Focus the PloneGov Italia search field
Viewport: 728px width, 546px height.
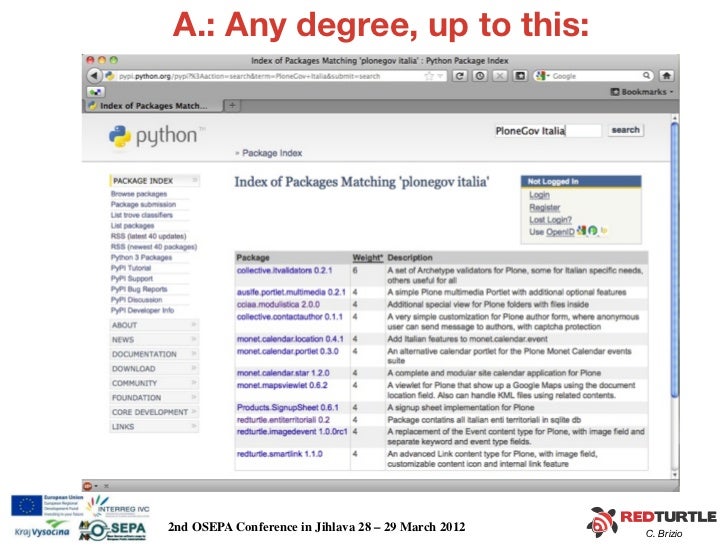(x=548, y=131)
